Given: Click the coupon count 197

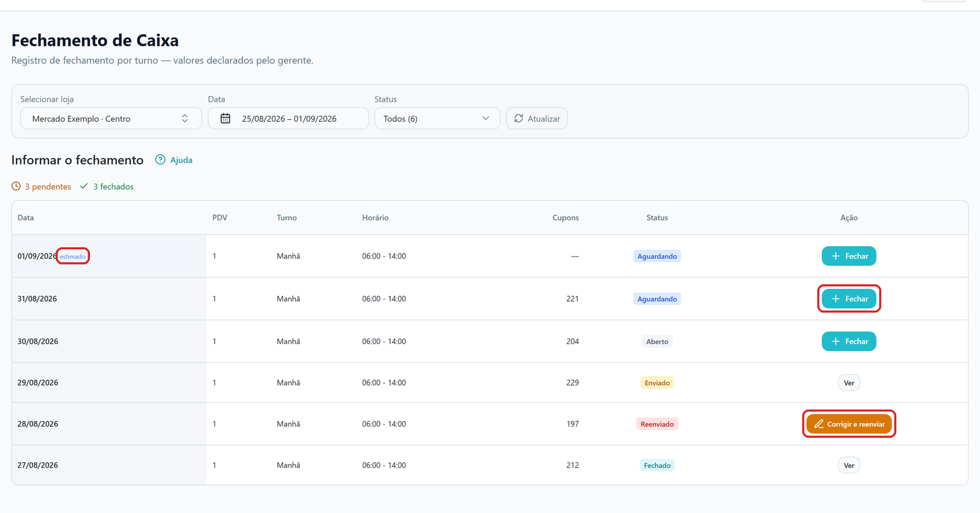Looking at the screenshot, I should pos(573,424).
